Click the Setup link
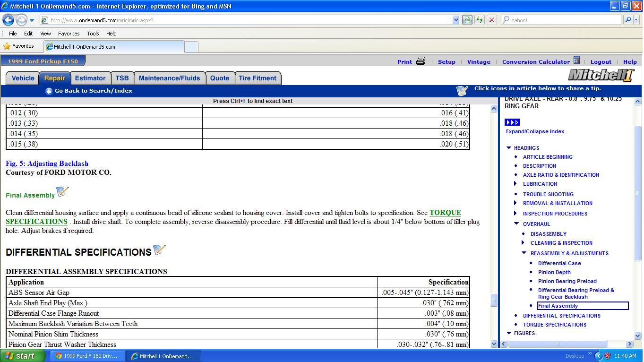 tap(447, 62)
